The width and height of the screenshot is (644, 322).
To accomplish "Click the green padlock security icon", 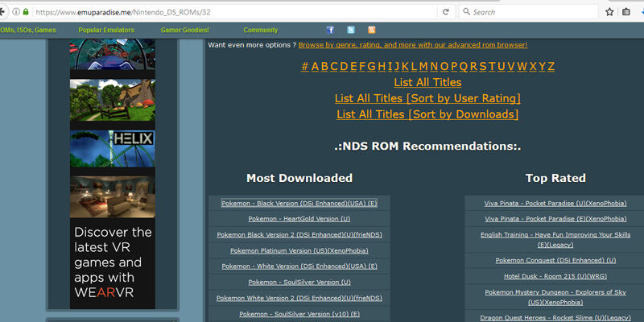I will click(x=26, y=12).
